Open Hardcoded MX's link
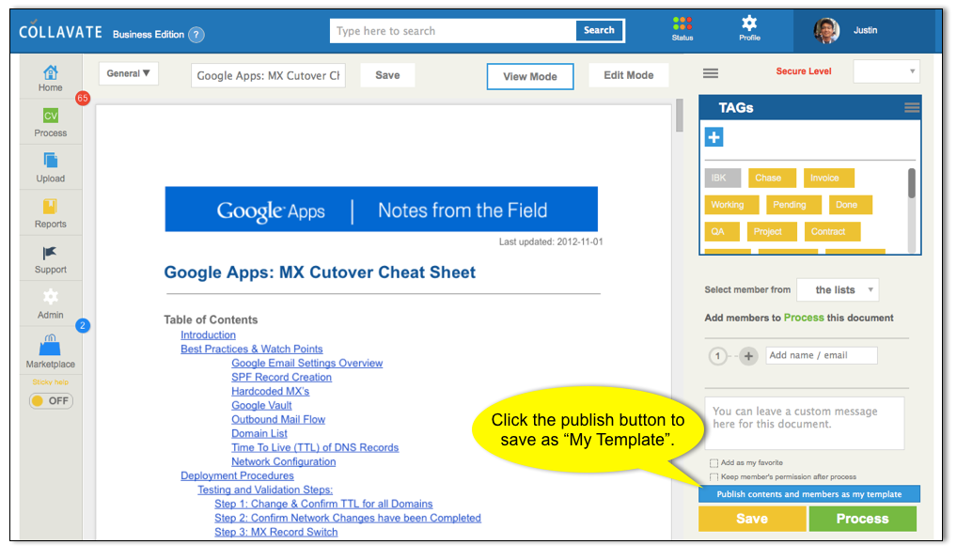This screenshot has height=560, width=957. pyautogui.click(x=271, y=391)
